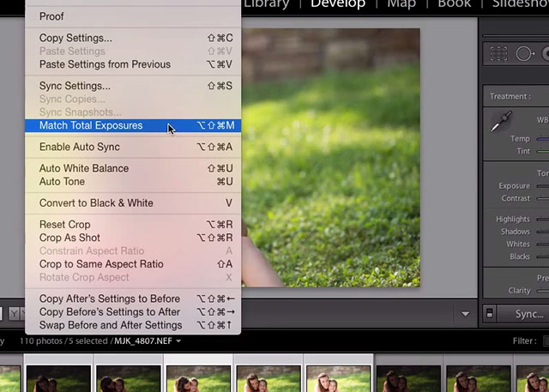
Task: Select the Spot Removal tool icon
Action: (525, 54)
